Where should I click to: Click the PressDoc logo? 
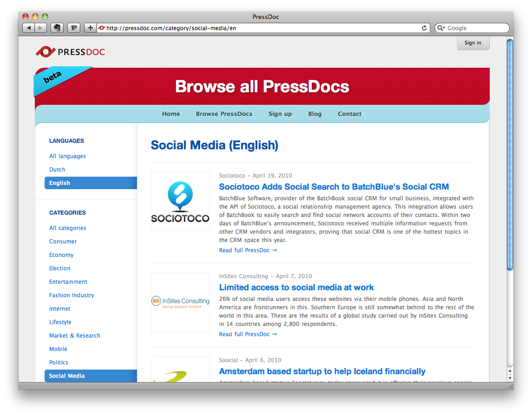coord(71,52)
